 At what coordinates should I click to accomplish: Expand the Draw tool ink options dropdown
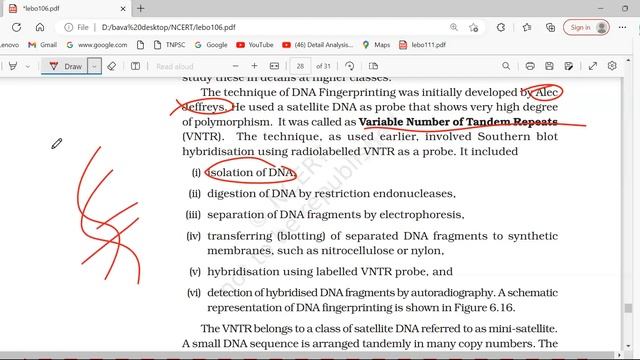[x=94, y=66]
